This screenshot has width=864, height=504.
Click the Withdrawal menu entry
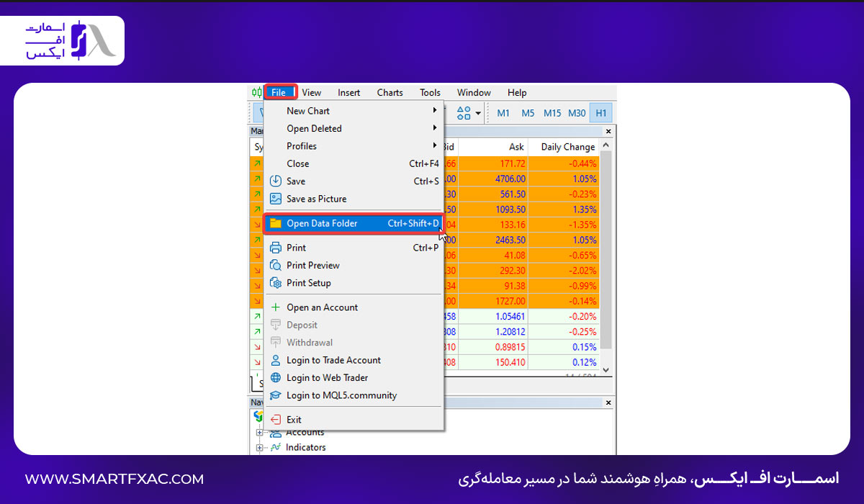coord(354,343)
